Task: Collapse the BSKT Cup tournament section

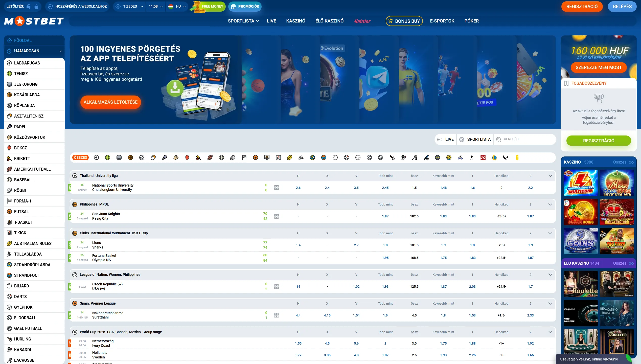Action: coord(550,233)
